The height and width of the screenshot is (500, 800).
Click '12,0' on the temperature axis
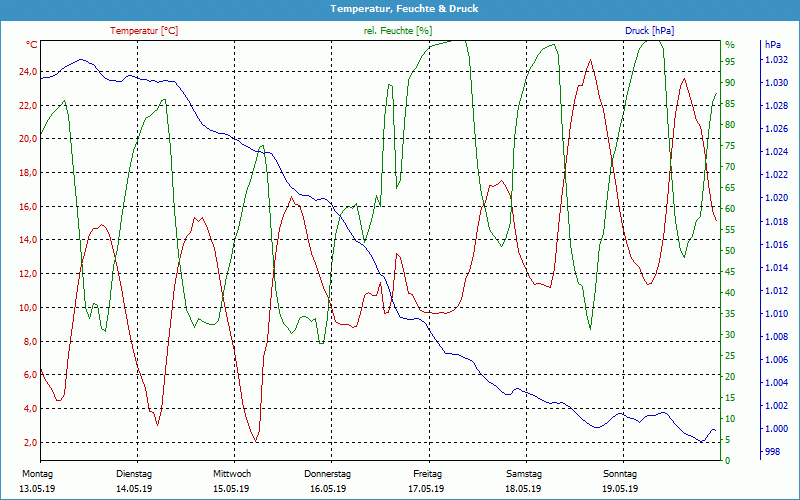click(x=28, y=274)
